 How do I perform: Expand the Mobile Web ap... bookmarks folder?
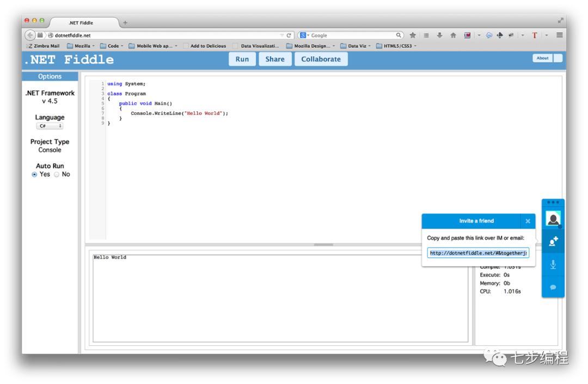(153, 46)
